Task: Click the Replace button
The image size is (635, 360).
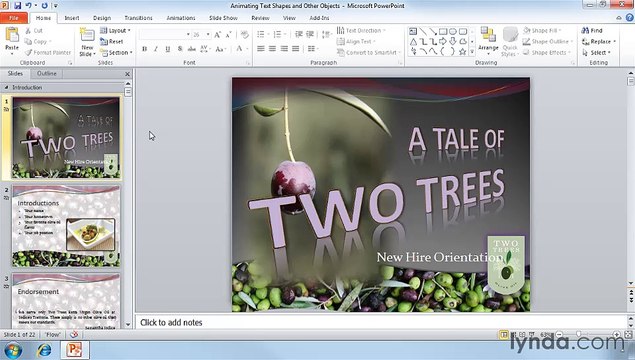Action: point(599,42)
